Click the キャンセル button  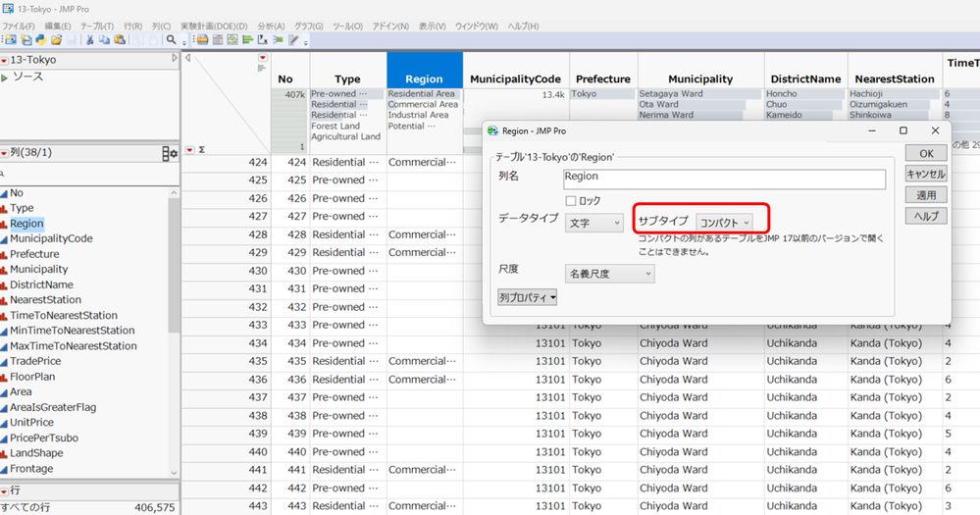[925, 174]
